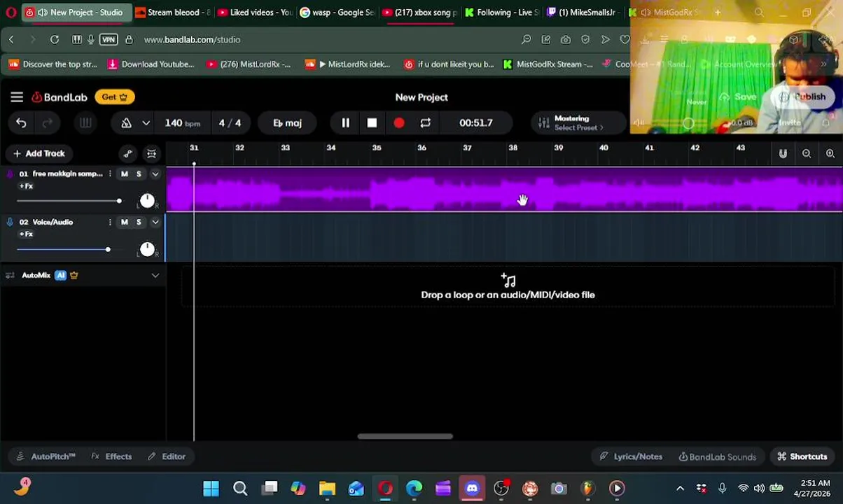Switch to the Stream bleood browser tab
Screen dimensions: 843x504
pyautogui.click(x=172, y=13)
